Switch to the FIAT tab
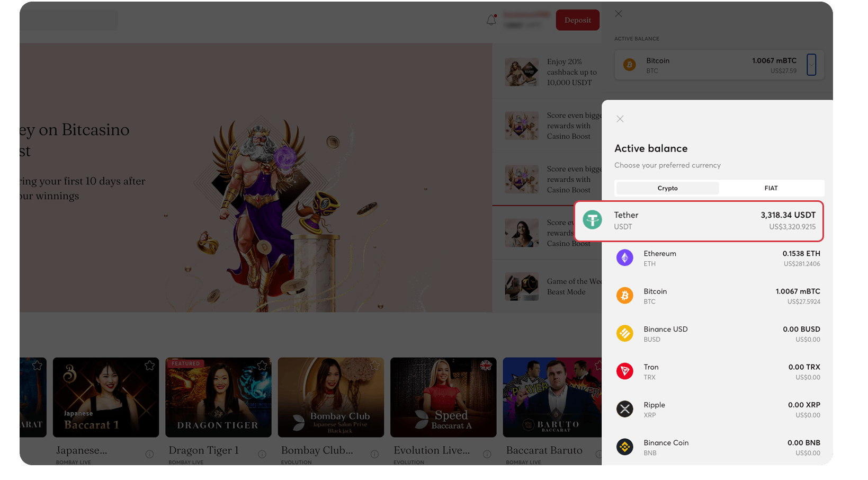Image resolution: width=868 pixels, height=480 pixels. point(771,188)
